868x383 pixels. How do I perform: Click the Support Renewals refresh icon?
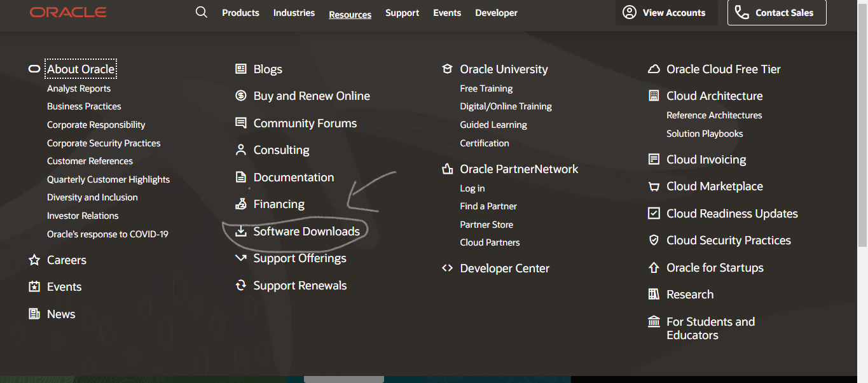240,286
